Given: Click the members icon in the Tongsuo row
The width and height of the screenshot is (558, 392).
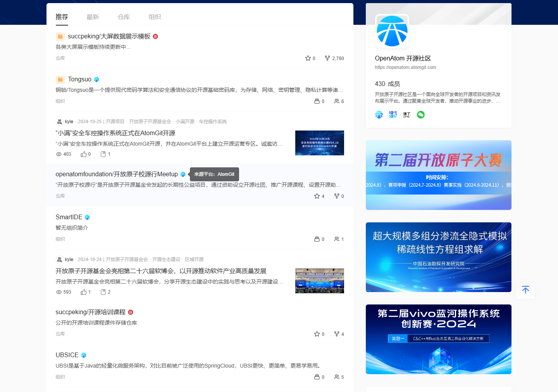Looking at the screenshot, I should click(337, 101).
